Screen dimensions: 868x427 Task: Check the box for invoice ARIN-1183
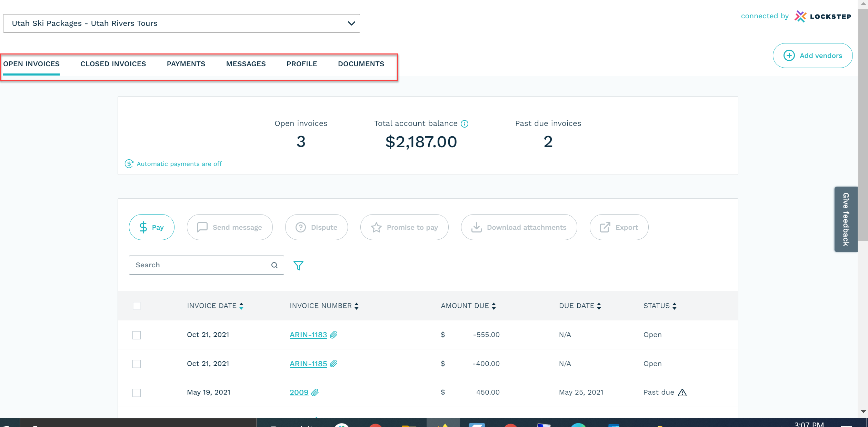(137, 335)
